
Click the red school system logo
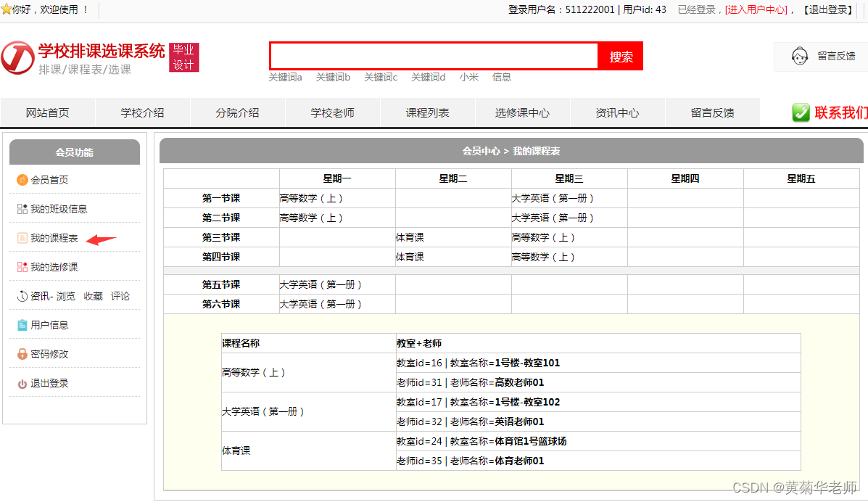click(17, 57)
